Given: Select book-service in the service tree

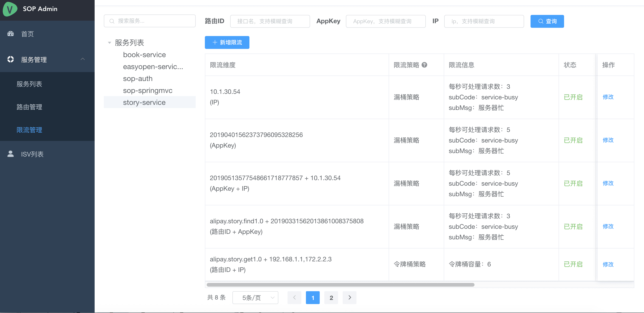Looking at the screenshot, I should pos(144,55).
